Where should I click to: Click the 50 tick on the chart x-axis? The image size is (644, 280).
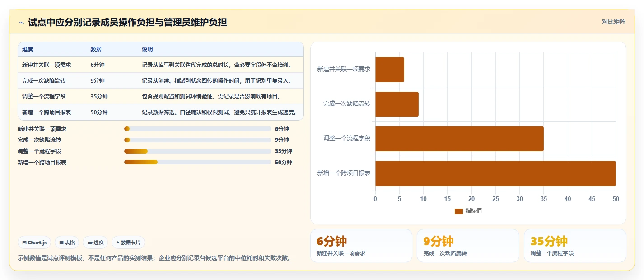(x=616, y=199)
